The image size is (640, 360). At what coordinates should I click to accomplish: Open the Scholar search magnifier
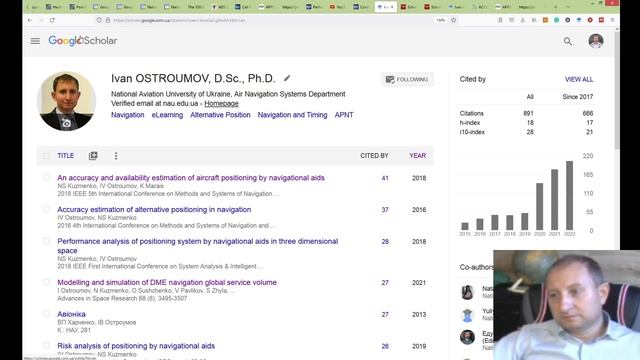pos(568,41)
